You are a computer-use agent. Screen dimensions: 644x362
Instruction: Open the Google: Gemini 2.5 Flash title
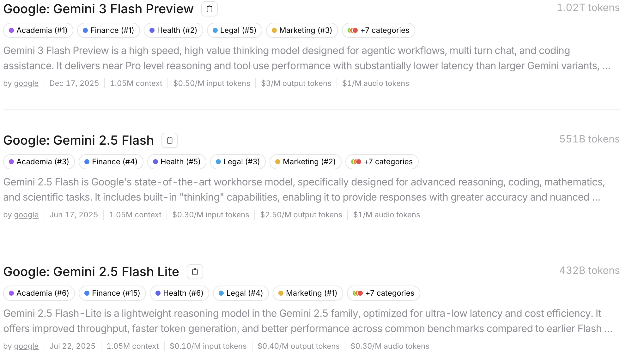click(78, 140)
